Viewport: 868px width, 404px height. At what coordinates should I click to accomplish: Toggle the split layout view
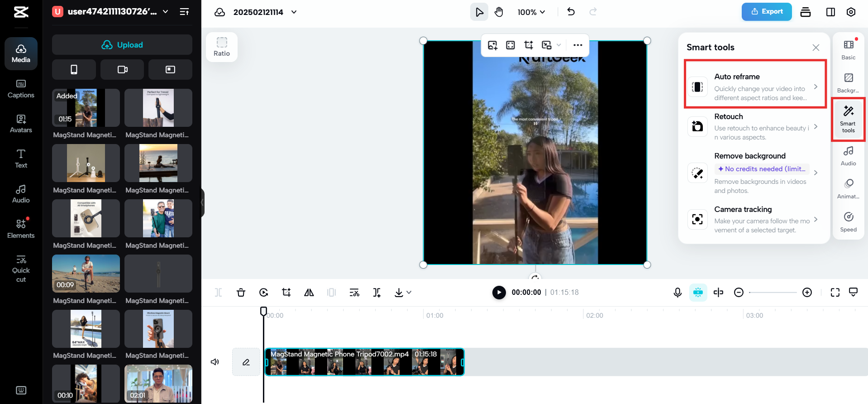click(830, 12)
